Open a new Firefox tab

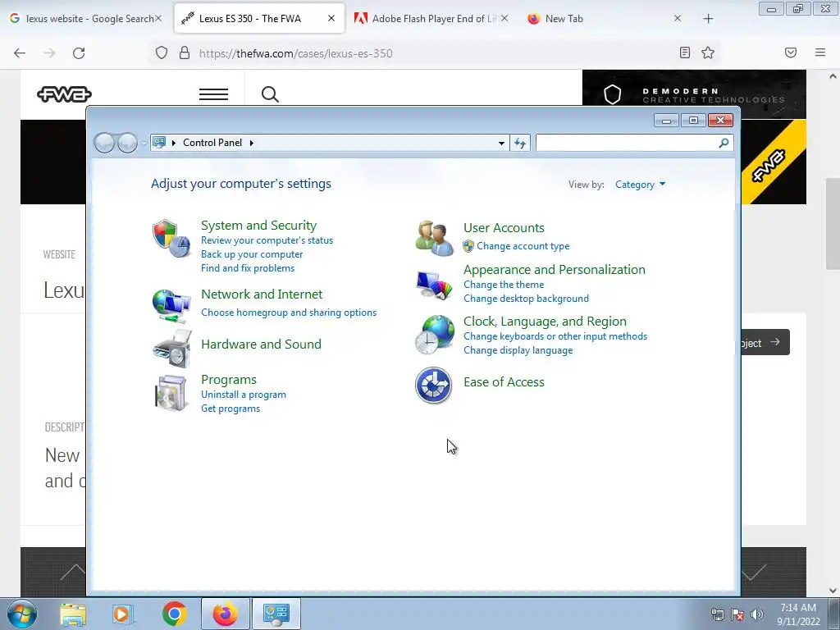[708, 19]
